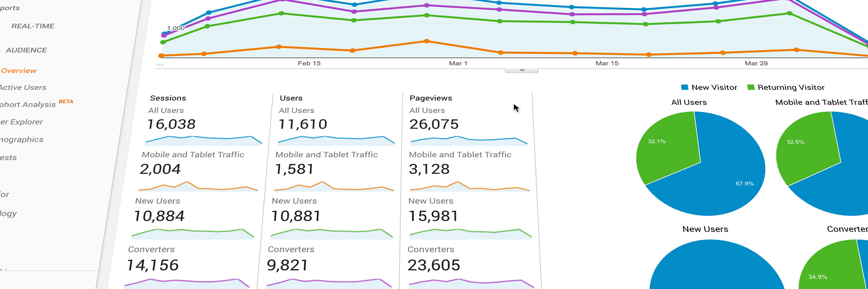868x289 pixels.
Task: Click the All Users pie chart title
Action: coord(689,102)
